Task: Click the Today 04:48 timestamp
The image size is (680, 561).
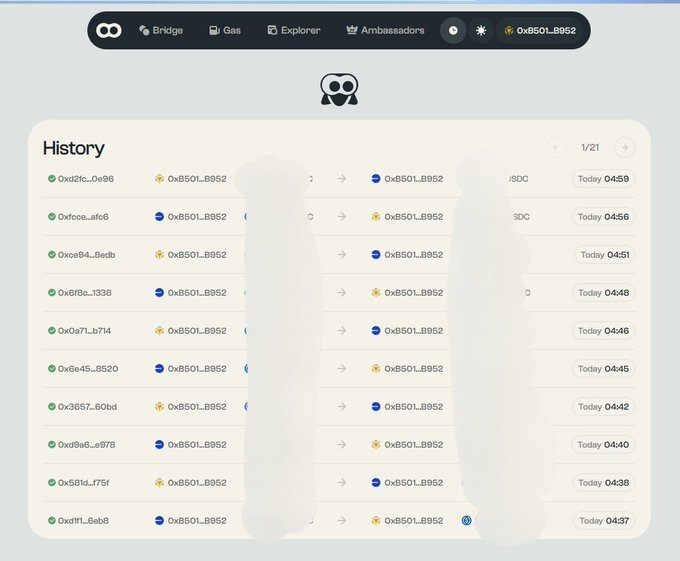Action: point(603,293)
